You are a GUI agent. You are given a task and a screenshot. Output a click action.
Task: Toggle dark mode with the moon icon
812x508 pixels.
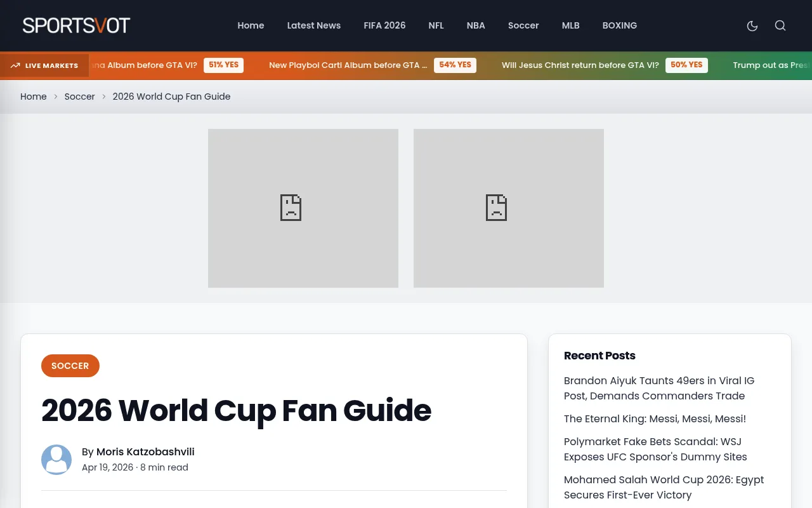[752, 25]
